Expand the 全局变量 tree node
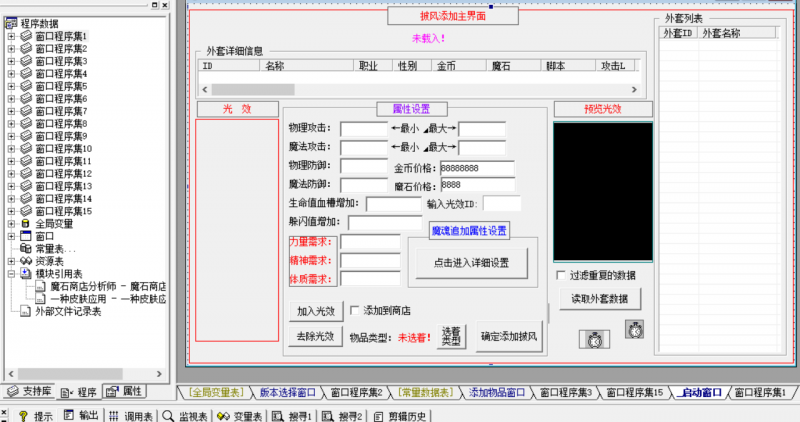The image size is (800, 422). (x=11, y=224)
